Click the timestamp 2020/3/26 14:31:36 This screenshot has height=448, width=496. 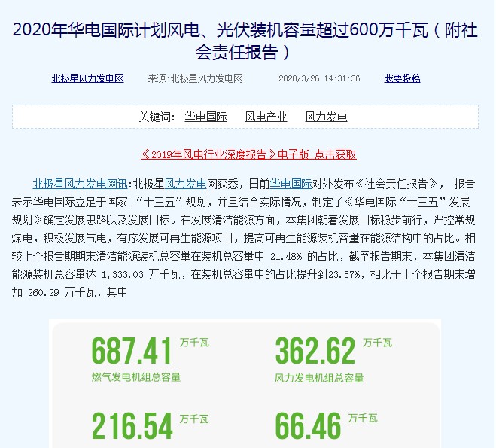pos(319,78)
